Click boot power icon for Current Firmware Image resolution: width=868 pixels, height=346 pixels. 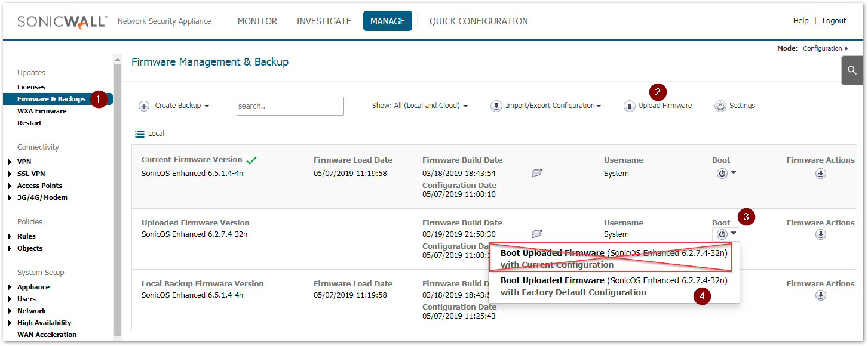pyautogui.click(x=722, y=174)
